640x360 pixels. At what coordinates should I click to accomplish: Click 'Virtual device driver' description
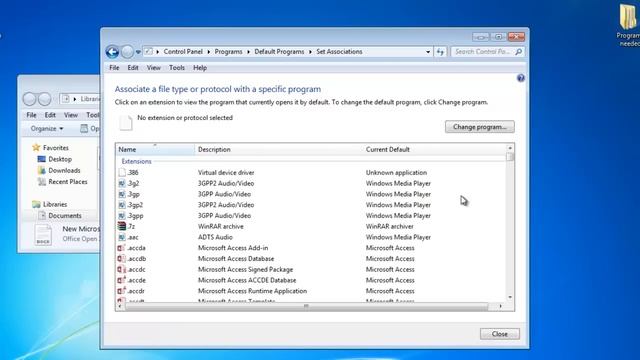(226, 173)
